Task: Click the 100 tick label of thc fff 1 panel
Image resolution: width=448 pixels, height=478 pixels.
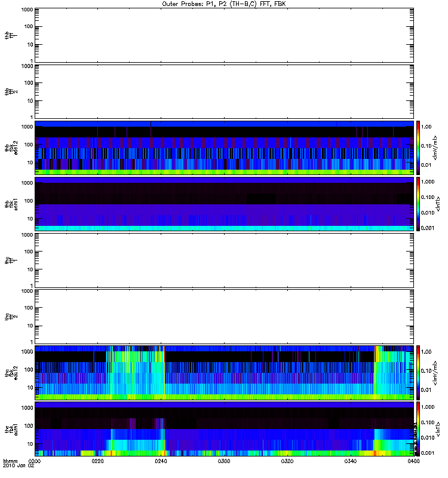Action: coord(29,252)
